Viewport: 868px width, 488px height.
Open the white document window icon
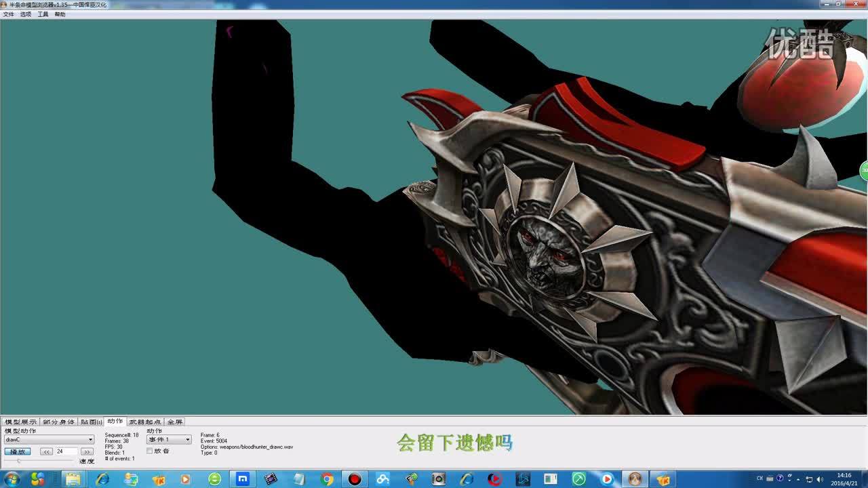(x=551, y=479)
